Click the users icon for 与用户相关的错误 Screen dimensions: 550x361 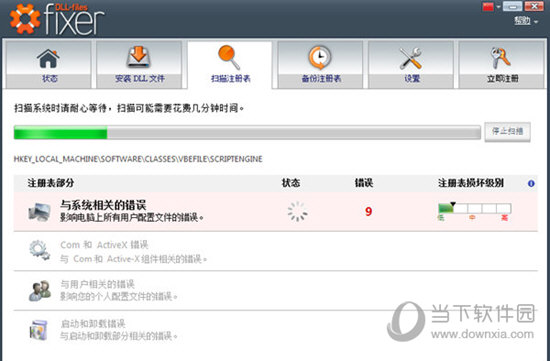tap(40, 290)
